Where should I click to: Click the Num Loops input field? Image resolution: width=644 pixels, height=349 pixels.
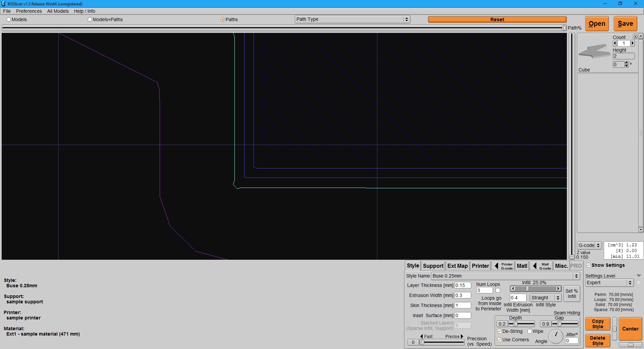tap(484, 291)
